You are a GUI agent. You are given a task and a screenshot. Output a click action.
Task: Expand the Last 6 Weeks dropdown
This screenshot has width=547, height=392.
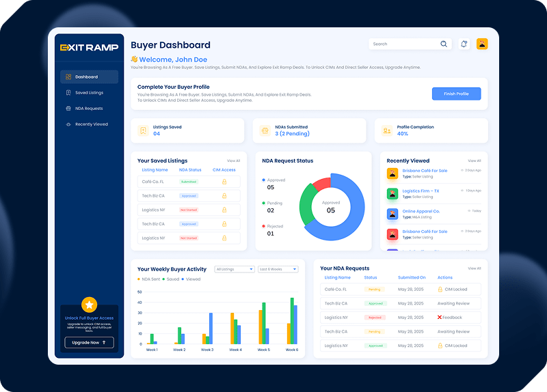click(x=278, y=269)
